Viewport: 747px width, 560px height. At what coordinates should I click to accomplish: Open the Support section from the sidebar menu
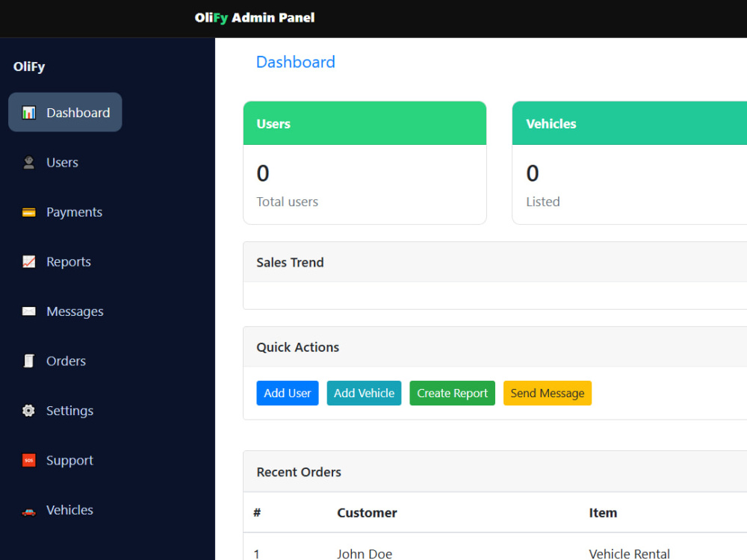tap(69, 460)
